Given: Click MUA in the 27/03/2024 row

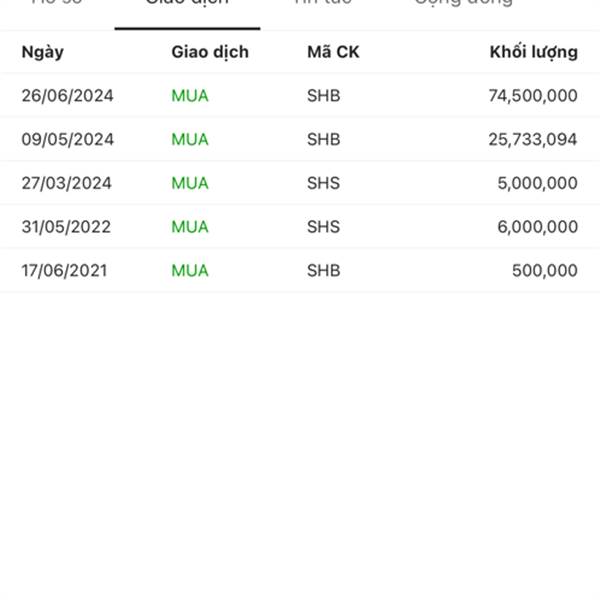Looking at the screenshot, I should [x=190, y=183].
